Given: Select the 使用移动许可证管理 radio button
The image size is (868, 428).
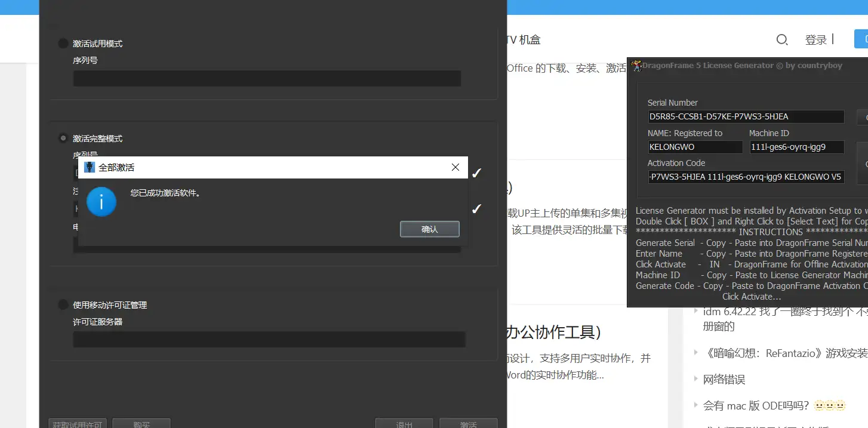Looking at the screenshot, I should (x=63, y=305).
